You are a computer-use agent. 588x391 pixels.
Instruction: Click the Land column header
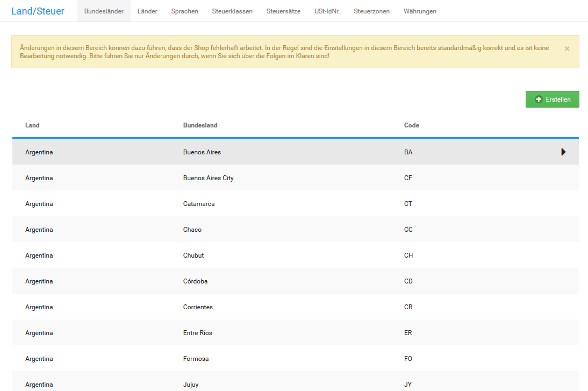[x=32, y=125]
